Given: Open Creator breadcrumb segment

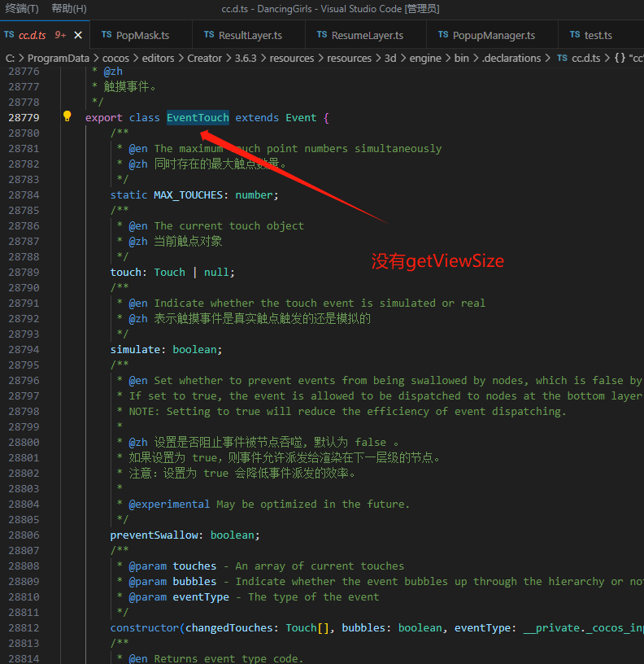Looking at the screenshot, I should point(204,58).
